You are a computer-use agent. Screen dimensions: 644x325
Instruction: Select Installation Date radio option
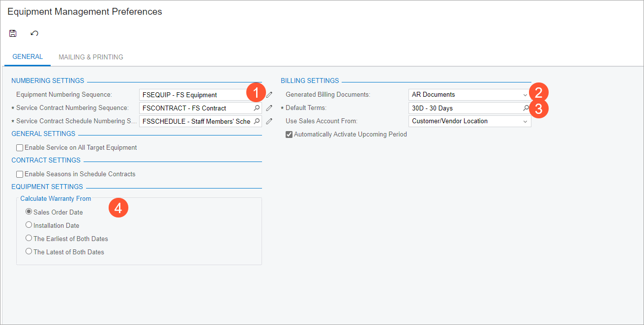click(29, 225)
